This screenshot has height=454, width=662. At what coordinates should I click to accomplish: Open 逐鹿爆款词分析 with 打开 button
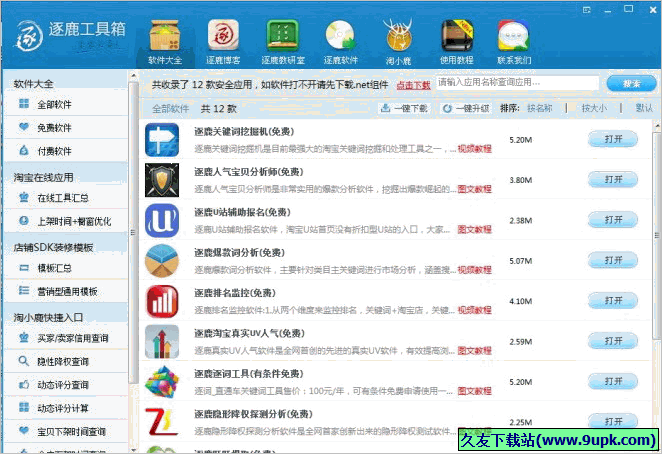[613, 260]
